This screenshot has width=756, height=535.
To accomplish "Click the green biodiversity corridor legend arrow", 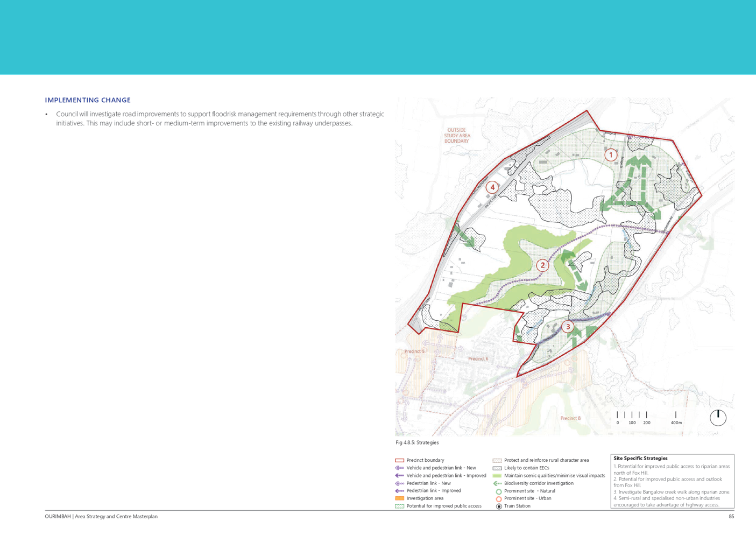I will (497, 483).
